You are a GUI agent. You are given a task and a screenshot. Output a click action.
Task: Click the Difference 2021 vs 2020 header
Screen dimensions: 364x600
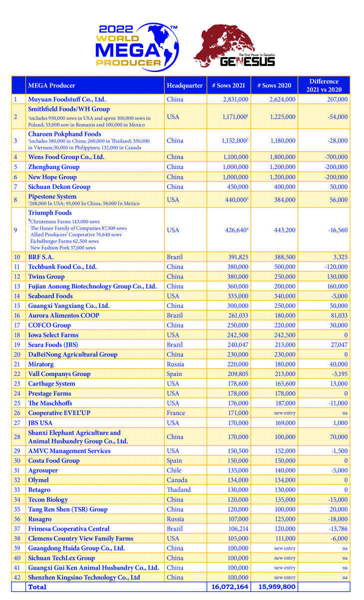pos(324,85)
